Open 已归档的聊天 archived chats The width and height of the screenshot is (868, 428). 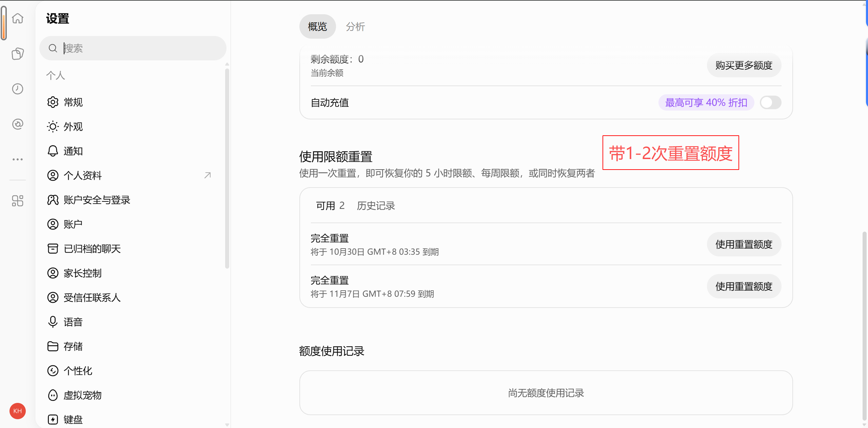tap(132, 249)
